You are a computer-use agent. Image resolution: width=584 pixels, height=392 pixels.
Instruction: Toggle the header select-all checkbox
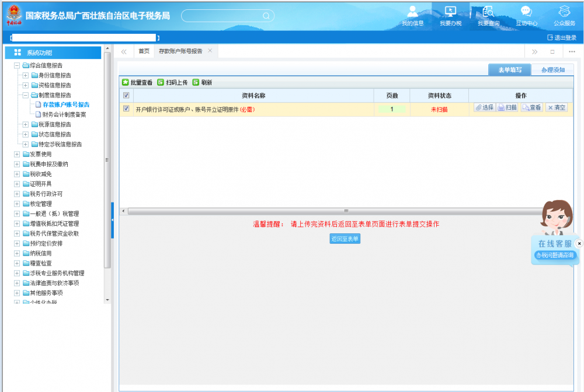(126, 96)
